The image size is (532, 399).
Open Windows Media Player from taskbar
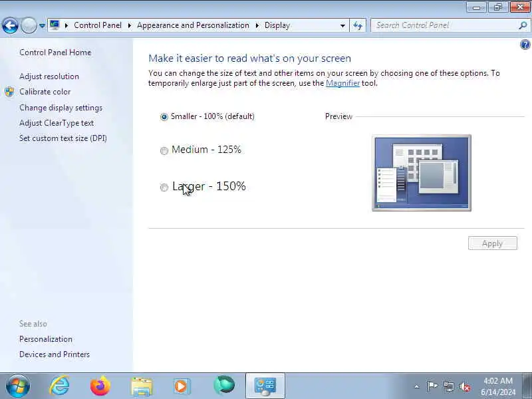[x=182, y=386]
